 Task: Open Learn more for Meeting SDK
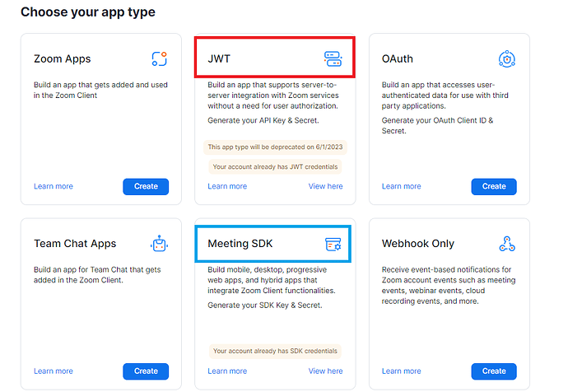(227, 371)
